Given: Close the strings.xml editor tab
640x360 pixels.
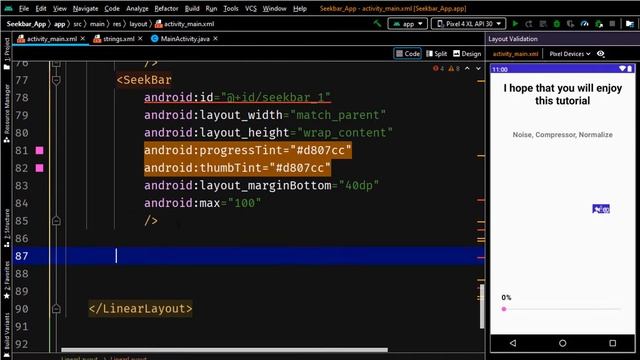Looking at the screenshot, I should coord(140,38).
